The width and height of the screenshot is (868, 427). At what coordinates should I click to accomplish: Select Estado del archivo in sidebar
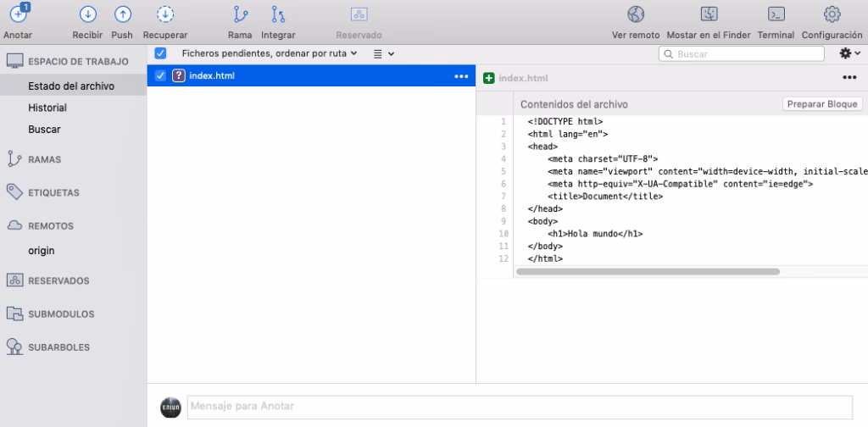click(x=73, y=86)
